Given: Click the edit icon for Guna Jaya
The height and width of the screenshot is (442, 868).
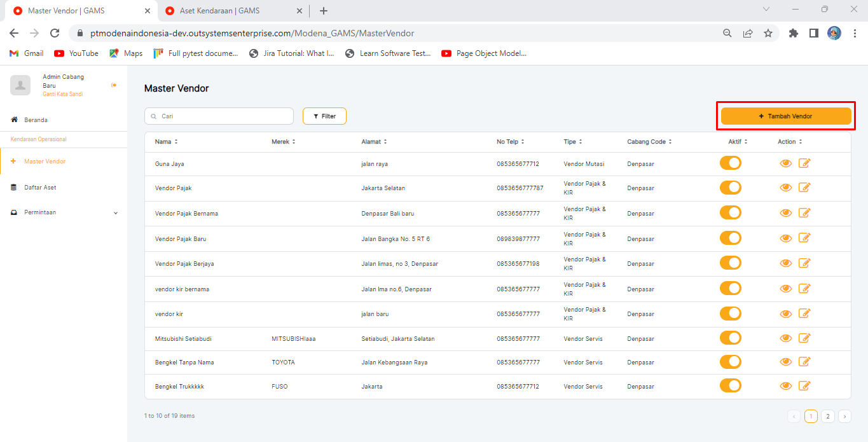Looking at the screenshot, I should click(804, 163).
